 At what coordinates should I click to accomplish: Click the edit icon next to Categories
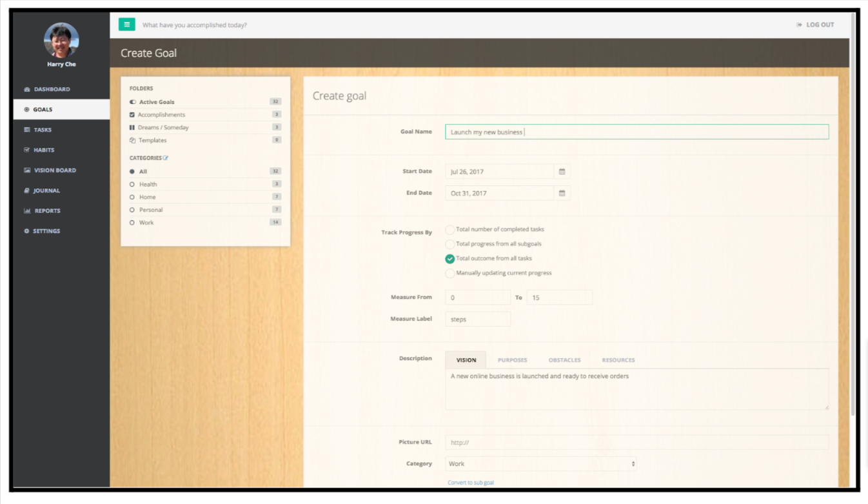[166, 158]
